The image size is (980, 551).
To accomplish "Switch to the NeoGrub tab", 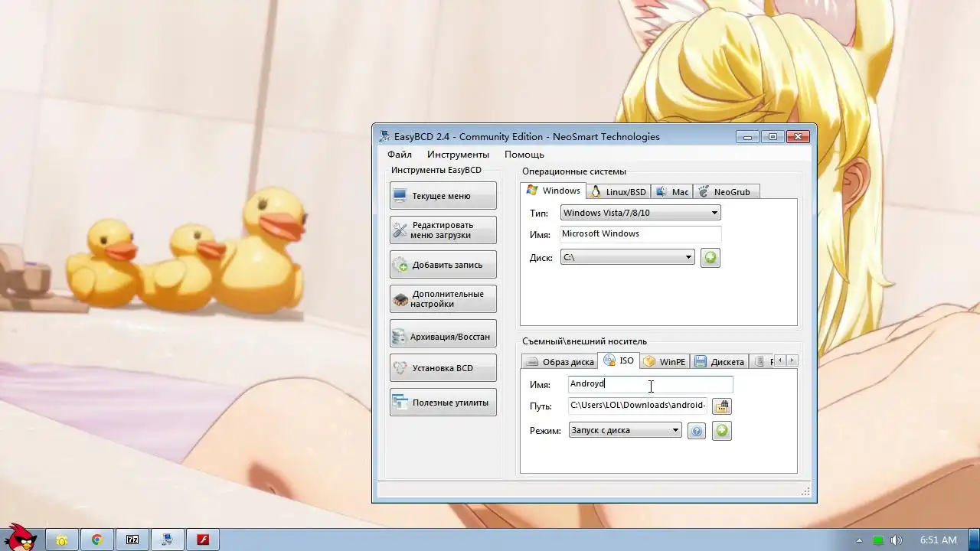I will pyautogui.click(x=726, y=192).
